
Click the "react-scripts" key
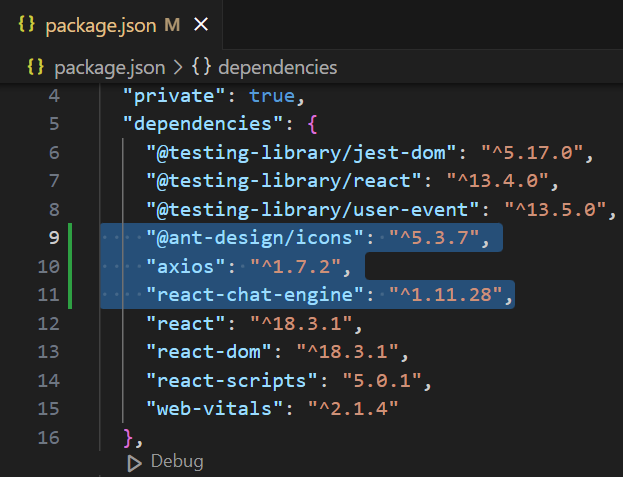click(232, 380)
